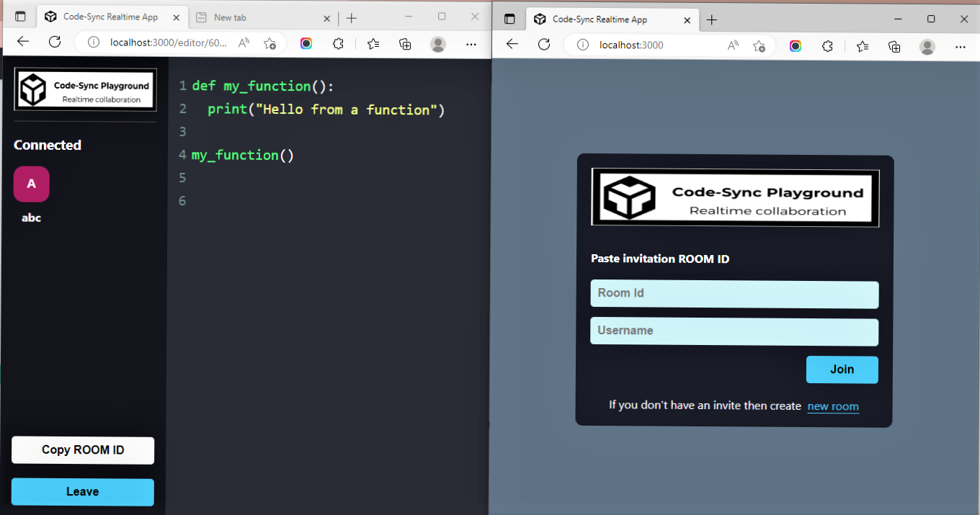Open the new room link

[x=833, y=406]
